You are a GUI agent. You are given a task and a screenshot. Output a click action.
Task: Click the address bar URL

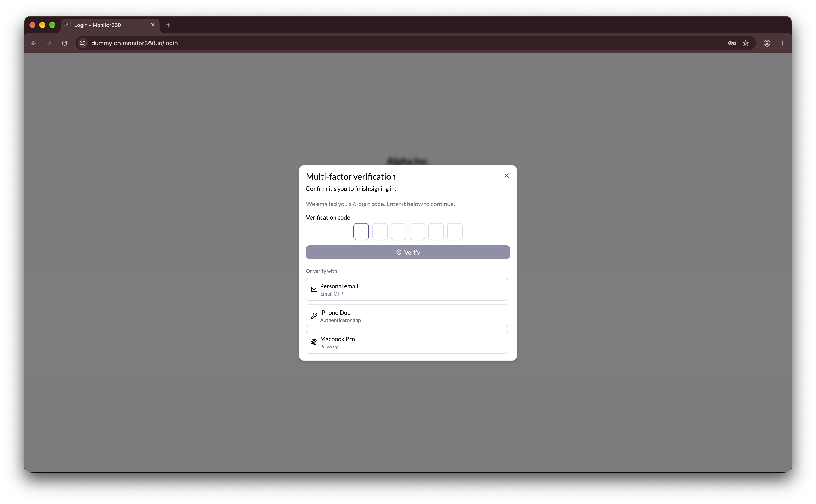134,43
